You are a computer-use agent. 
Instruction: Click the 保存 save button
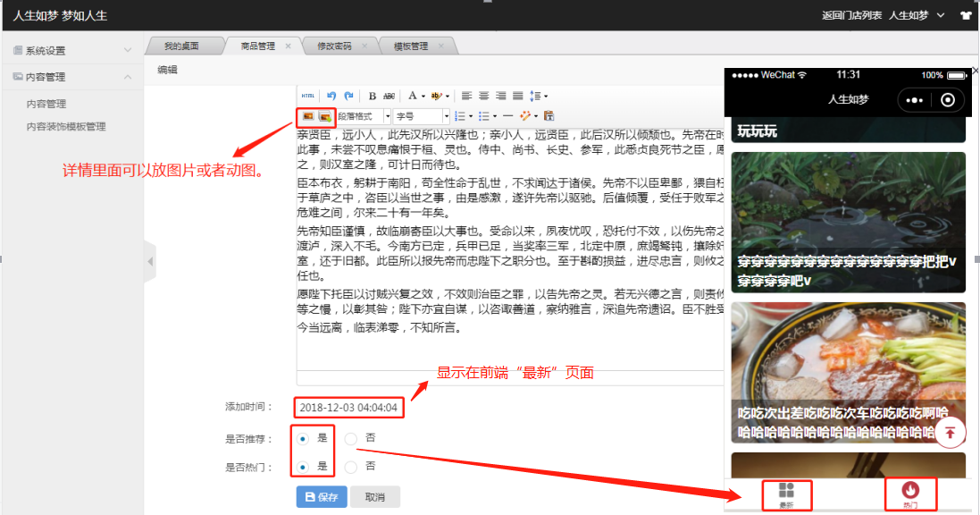(321, 497)
